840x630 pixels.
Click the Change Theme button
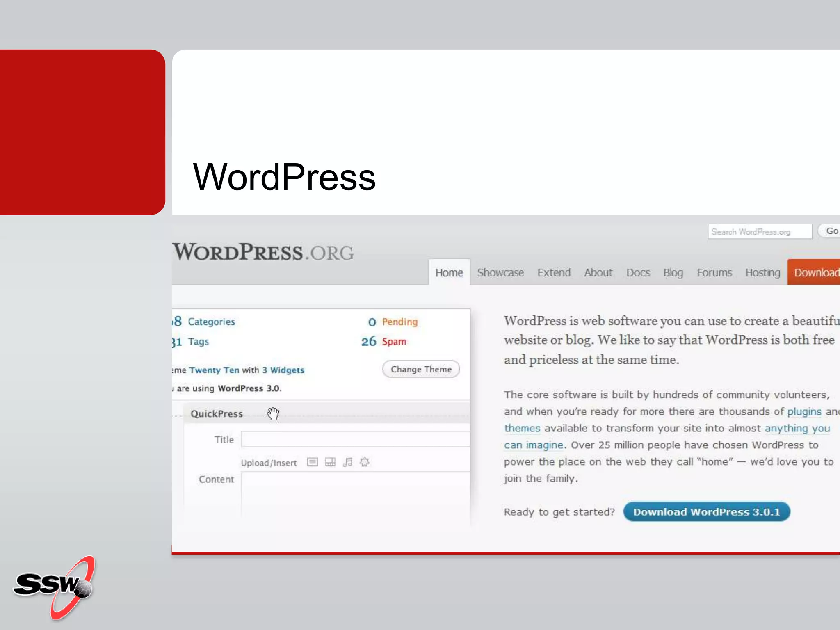tap(421, 369)
